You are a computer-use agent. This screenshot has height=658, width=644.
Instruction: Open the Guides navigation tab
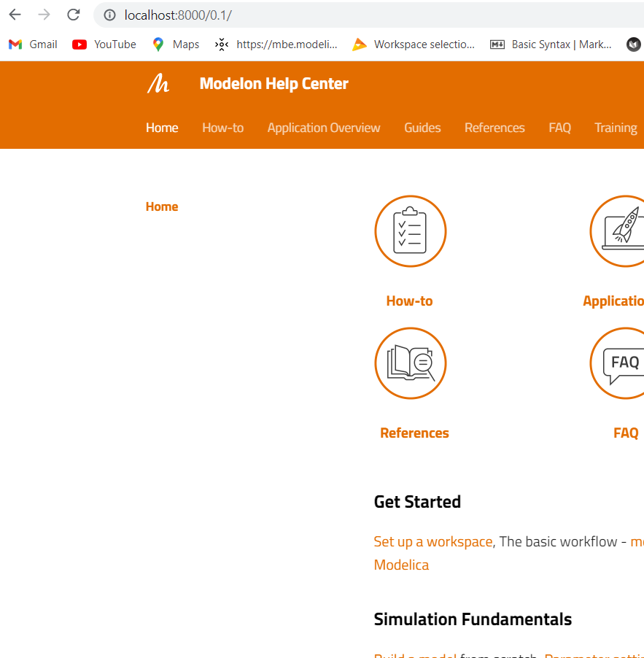pyautogui.click(x=422, y=128)
